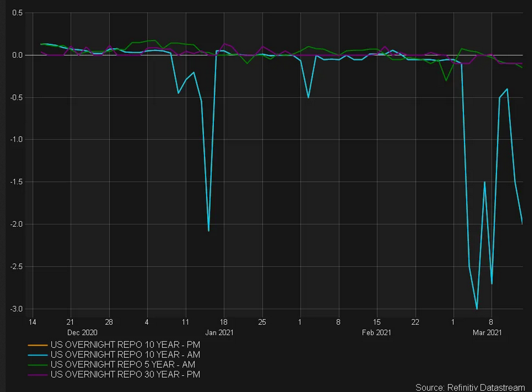Click the date tick label 28
Image resolution: width=532 pixels, height=392 pixels.
point(109,322)
